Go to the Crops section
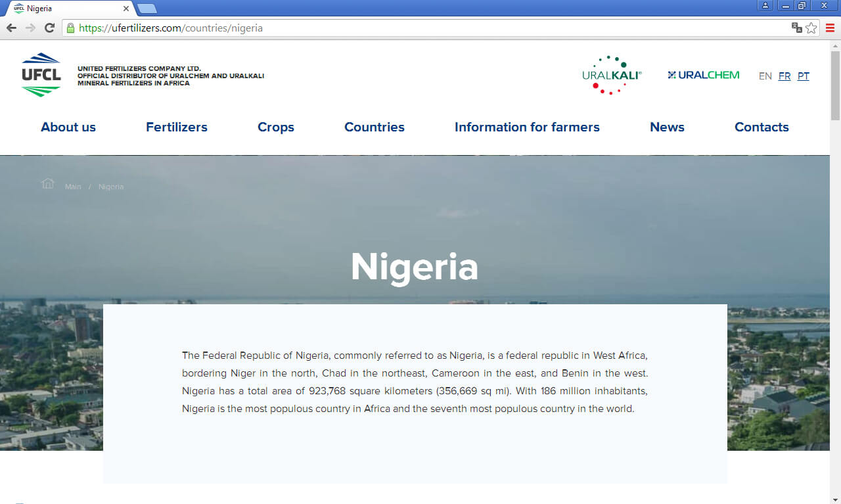Viewport: 841px width, 504px height. tap(275, 127)
